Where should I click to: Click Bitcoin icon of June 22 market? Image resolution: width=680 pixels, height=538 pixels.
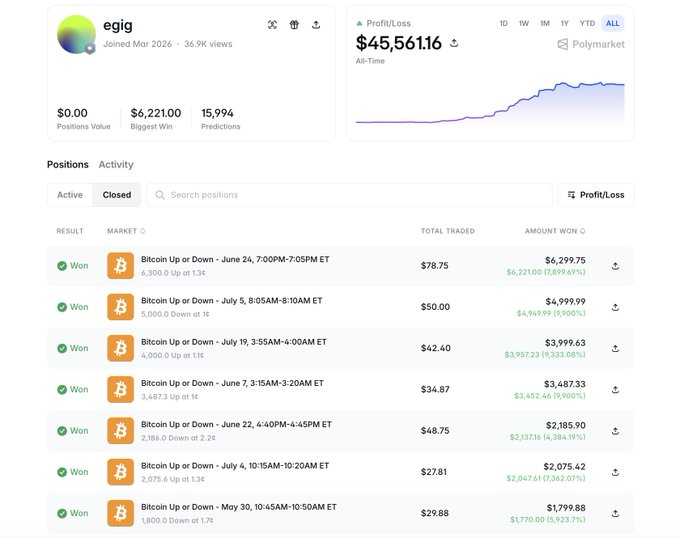(121, 430)
